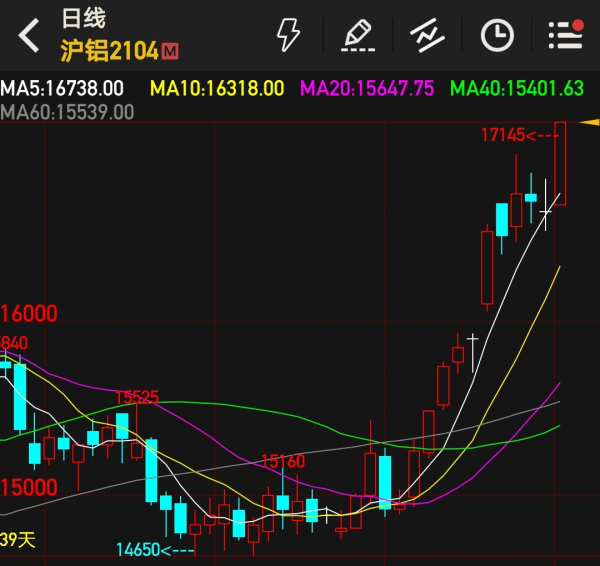
Task: Tap MA5:16738.00 indicator value
Action: click(x=62, y=88)
